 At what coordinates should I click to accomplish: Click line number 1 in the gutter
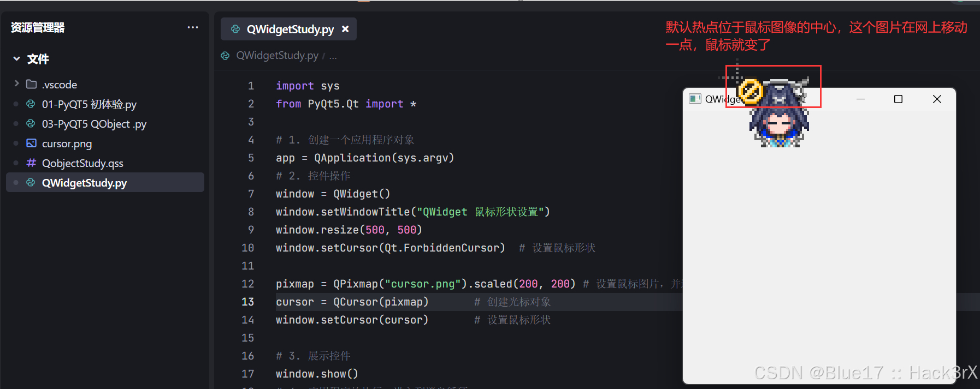tap(251, 86)
